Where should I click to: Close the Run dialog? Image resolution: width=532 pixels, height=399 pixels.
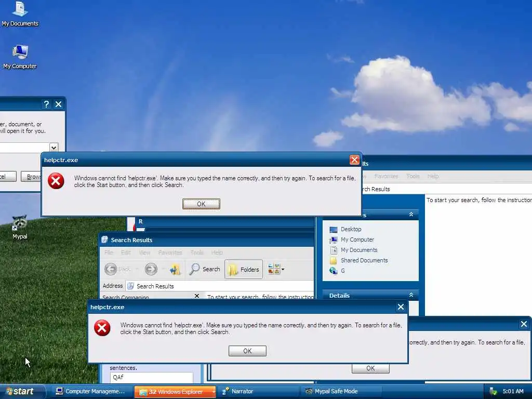[x=58, y=104]
